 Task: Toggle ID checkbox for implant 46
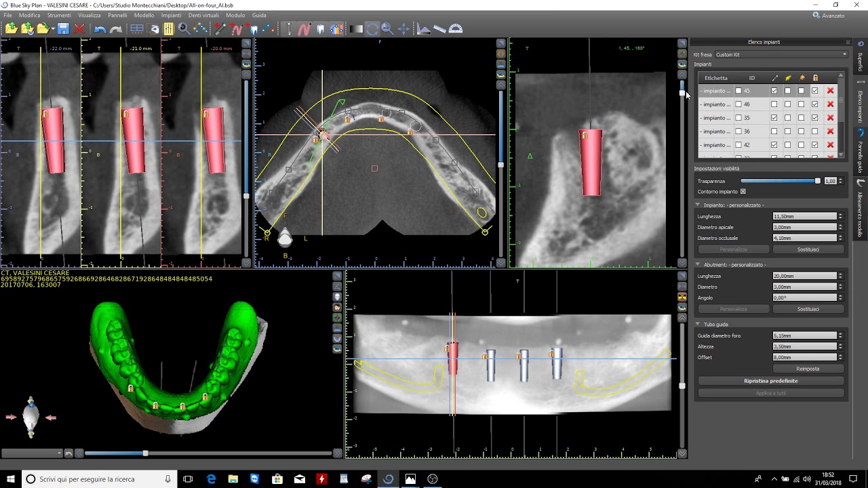pyautogui.click(x=738, y=104)
